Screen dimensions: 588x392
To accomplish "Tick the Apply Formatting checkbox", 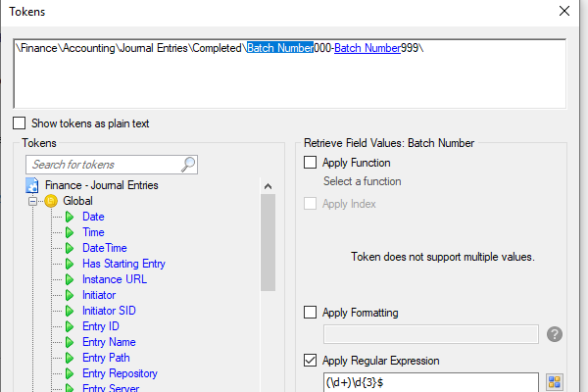I will 310,312.
